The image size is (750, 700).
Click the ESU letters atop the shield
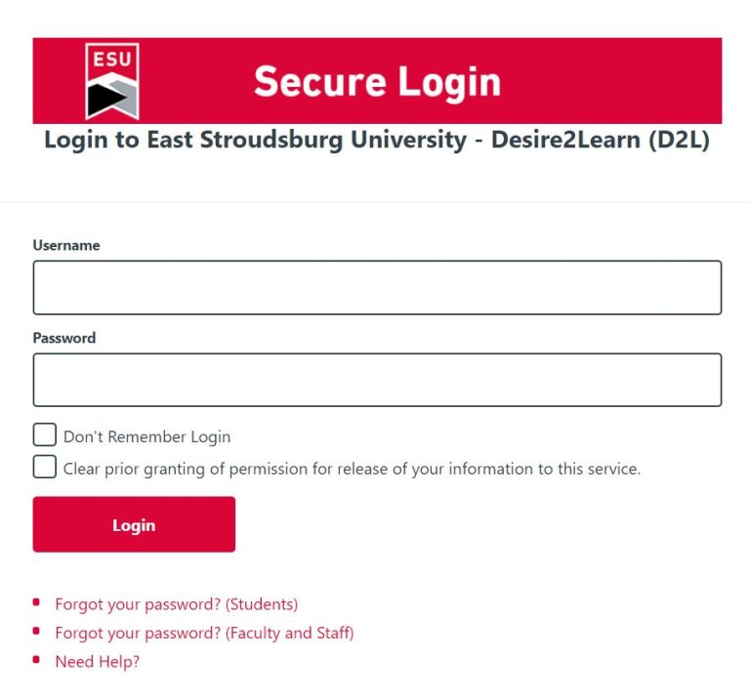coord(112,60)
